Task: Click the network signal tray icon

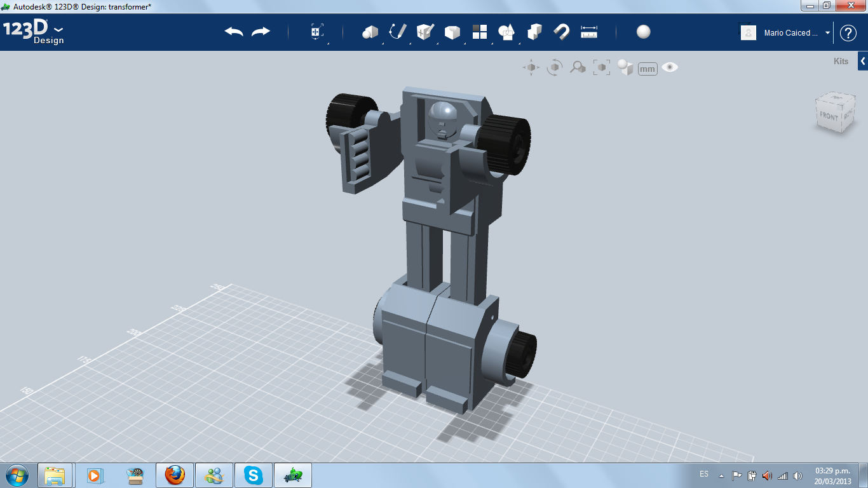Action: click(x=783, y=475)
